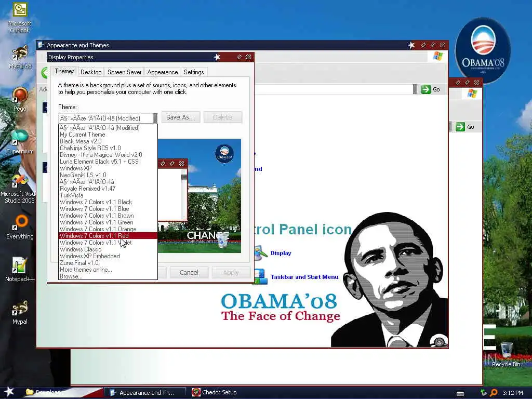The width and height of the screenshot is (532, 399).
Task: Open the Settings tab
Action: coord(194,72)
